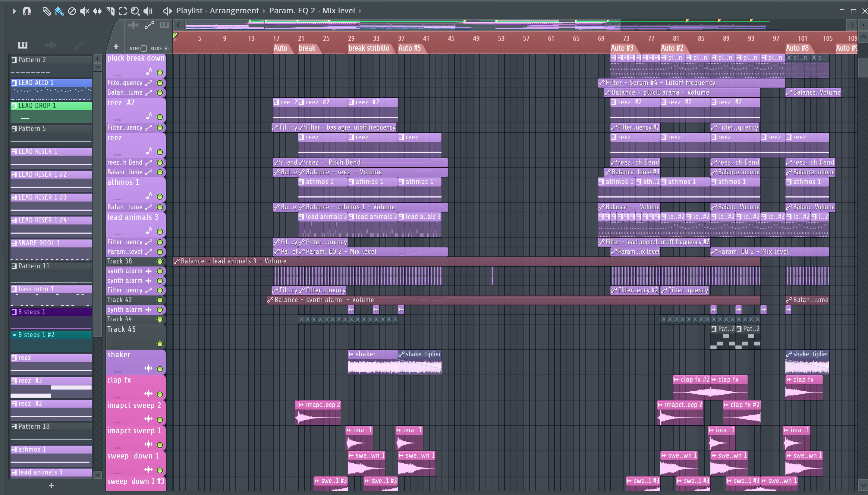868x495 pixels.
Task: Mute the athmos 1 track
Action: pyautogui.click(x=160, y=197)
